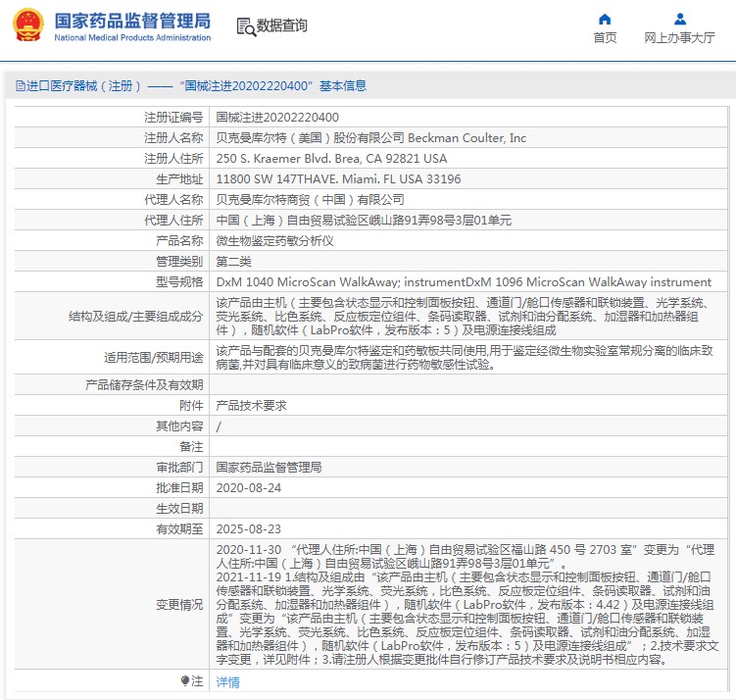This screenshot has height=700, width=736.
Task: Select management class 第二类
Action: coord(233,262)
